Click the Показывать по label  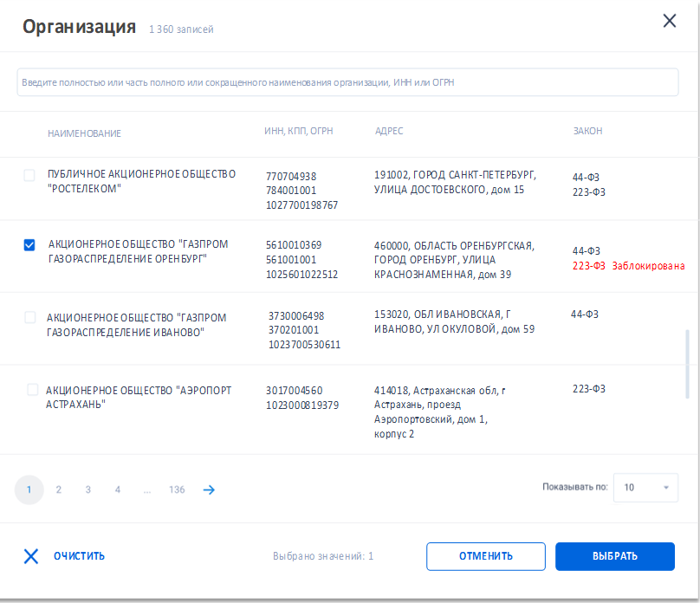point(575,487)
